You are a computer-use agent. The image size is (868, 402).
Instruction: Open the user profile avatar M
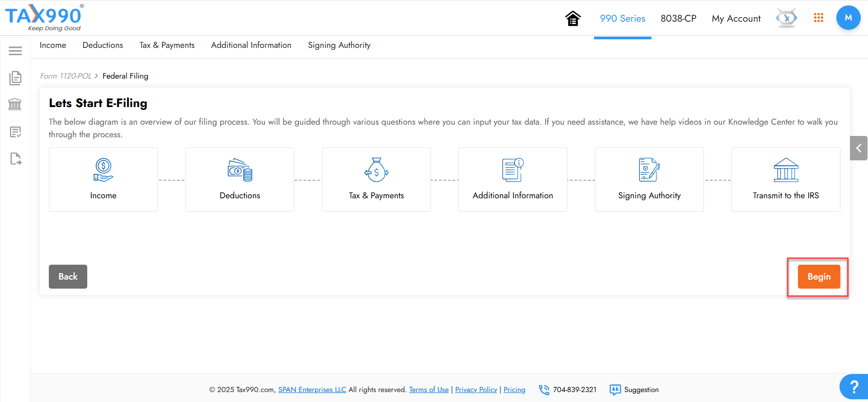(848, 18)
